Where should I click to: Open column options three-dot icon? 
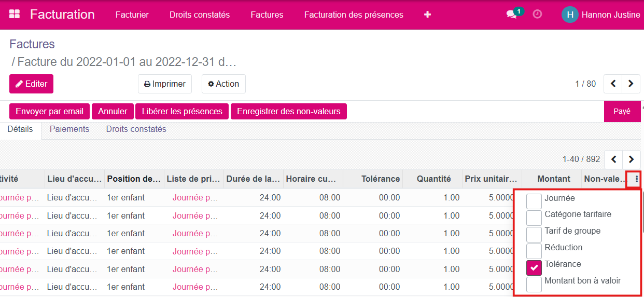coord(637,179)
